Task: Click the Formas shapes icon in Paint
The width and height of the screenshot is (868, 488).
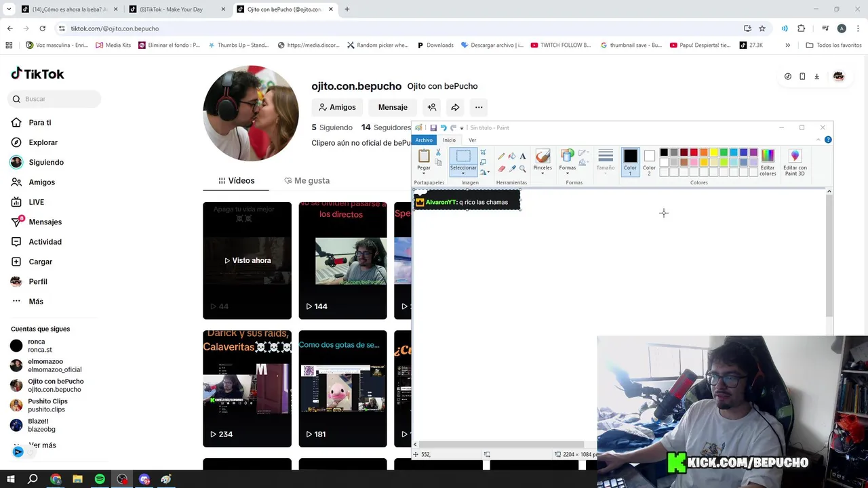Action: coord(568,156)
